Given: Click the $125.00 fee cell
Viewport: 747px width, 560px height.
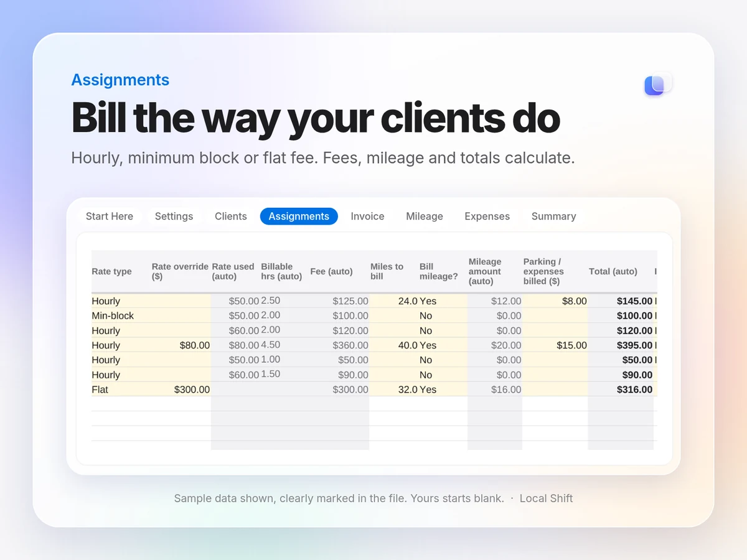Looking at the screenshot, I should 339,301.
